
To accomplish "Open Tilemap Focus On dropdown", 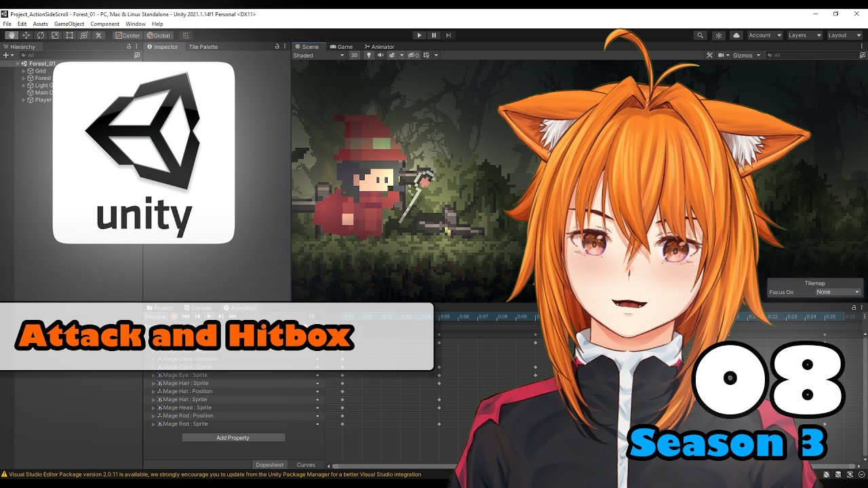I will click(x=838, y=292).
